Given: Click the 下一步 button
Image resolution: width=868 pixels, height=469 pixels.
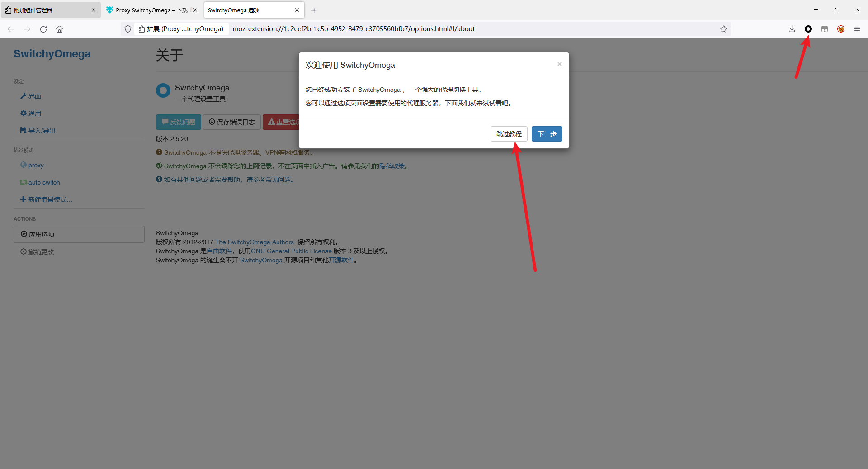Looking at the screenshot, I should [x=547, y=134].
